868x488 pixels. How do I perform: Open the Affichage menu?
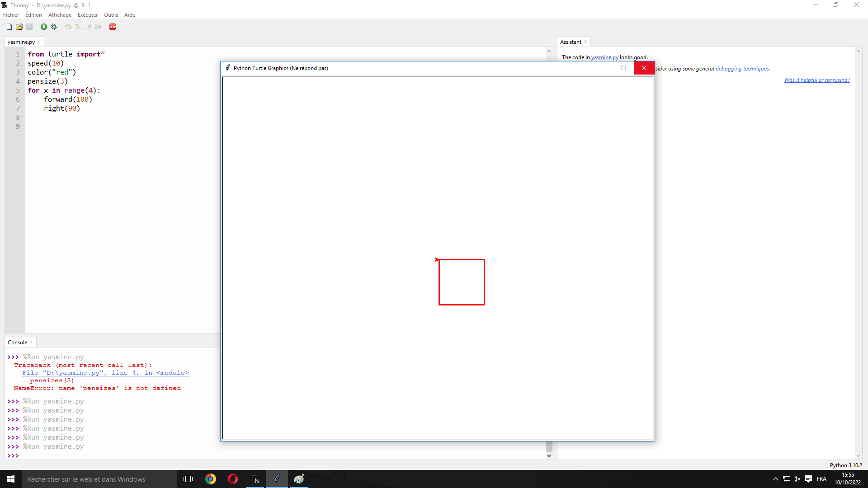click(x=60, y=15)
